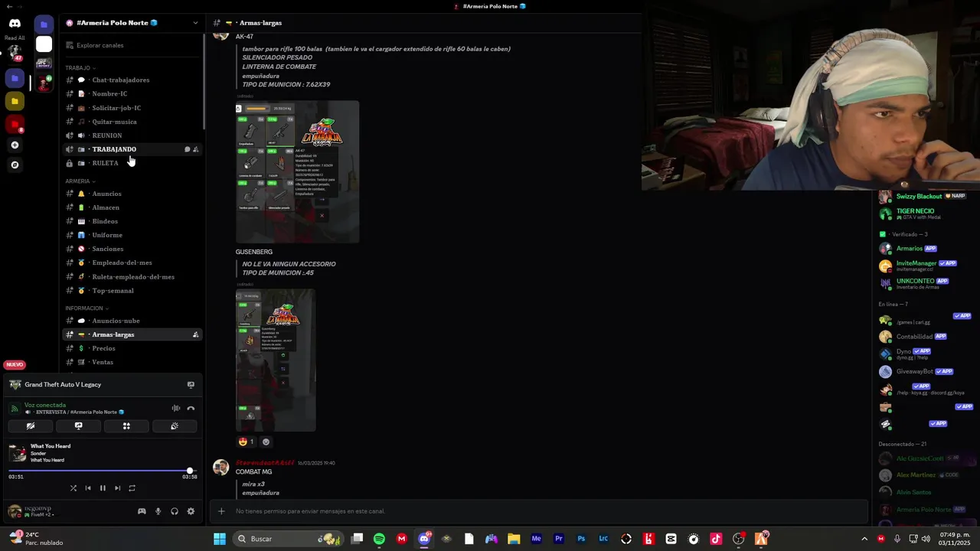Click the InviteManager member in list
This screenshot has width=980, height=551.
coord(925,266)
